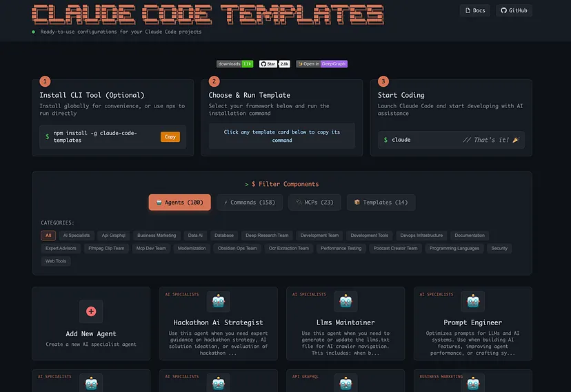The height and width of the screenshot is (392, 571).
Task: Filter by Database category
Action: (224, 236)
